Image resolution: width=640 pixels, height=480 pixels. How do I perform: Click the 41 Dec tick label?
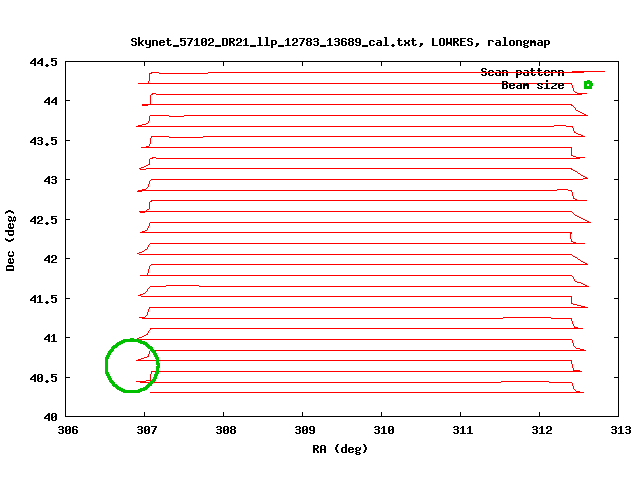50,338
